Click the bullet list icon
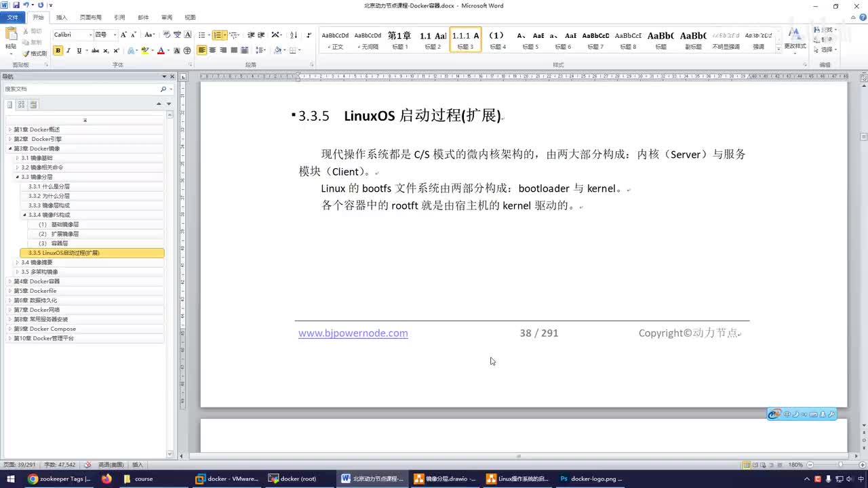Image resolution: width=868 pixels, height=488 pixels. pos(203,35)
